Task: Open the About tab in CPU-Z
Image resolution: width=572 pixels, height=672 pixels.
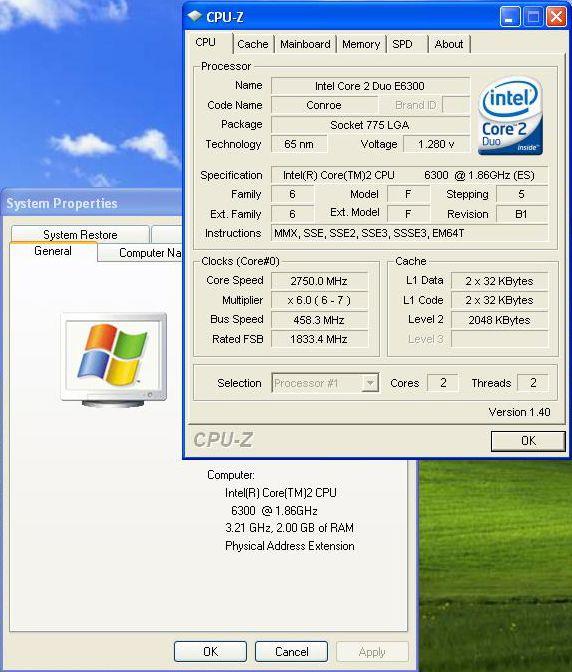Action: click(x=449, y=44)
